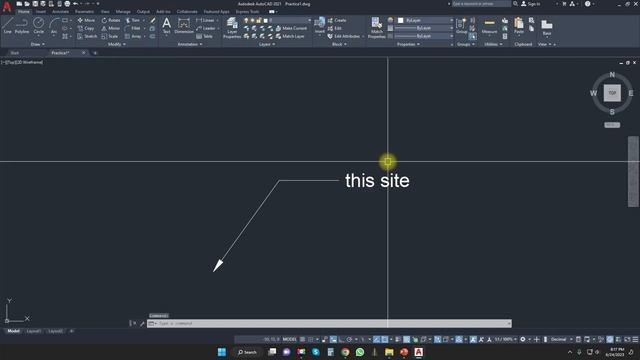Open Windows Start menu
The image size is (640, 360).
(x=222, y=352)
